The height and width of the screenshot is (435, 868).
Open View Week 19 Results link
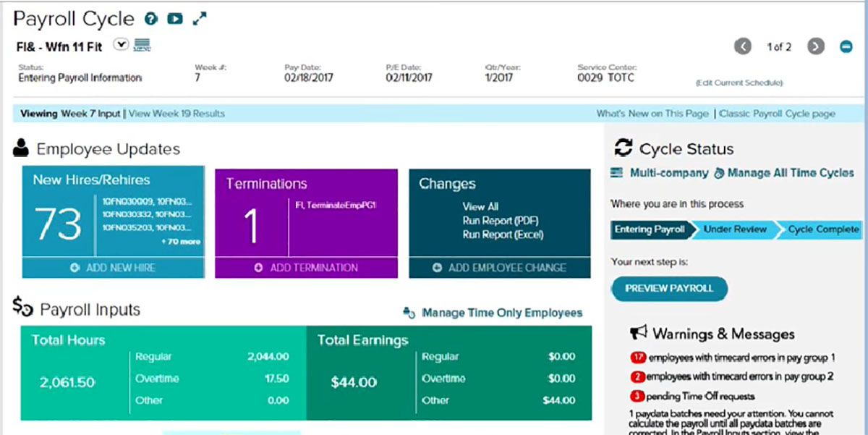tap(176, 114)
